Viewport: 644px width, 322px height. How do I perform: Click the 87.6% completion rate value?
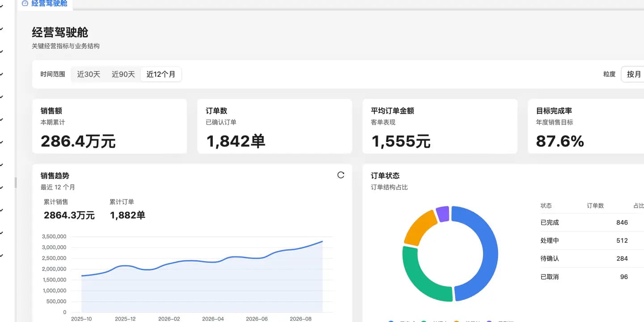[x=560, y=141]
